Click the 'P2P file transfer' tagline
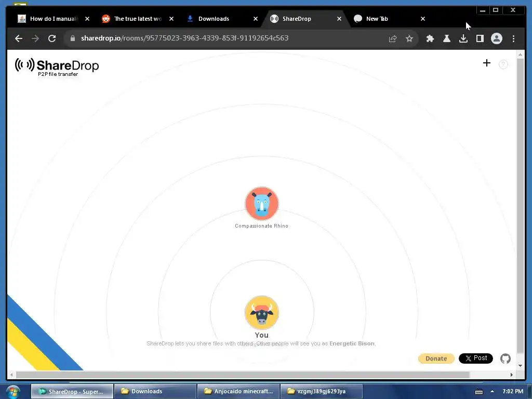Screen dimensions: 532x399 (58, 74)
